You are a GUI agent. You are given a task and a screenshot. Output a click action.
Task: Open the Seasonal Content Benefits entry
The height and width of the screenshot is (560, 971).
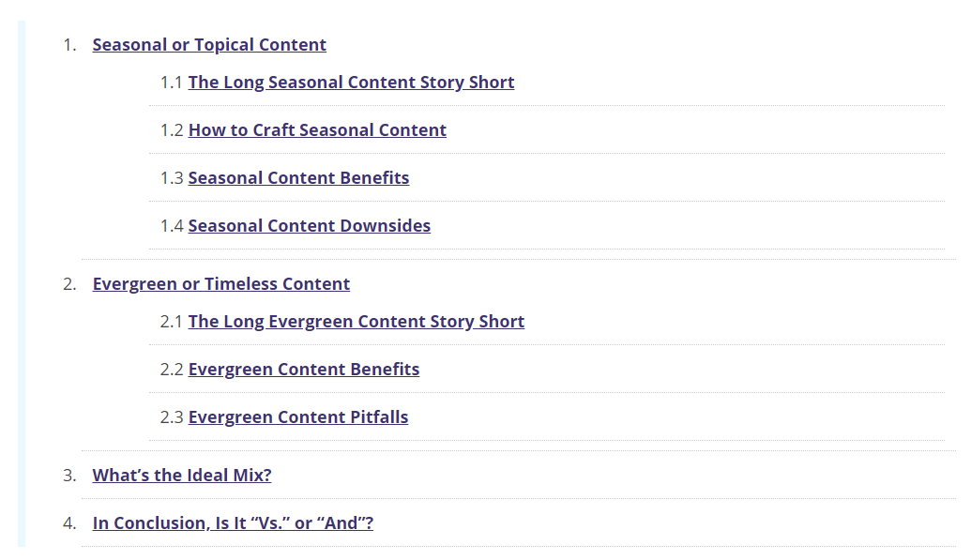(298, 177)
